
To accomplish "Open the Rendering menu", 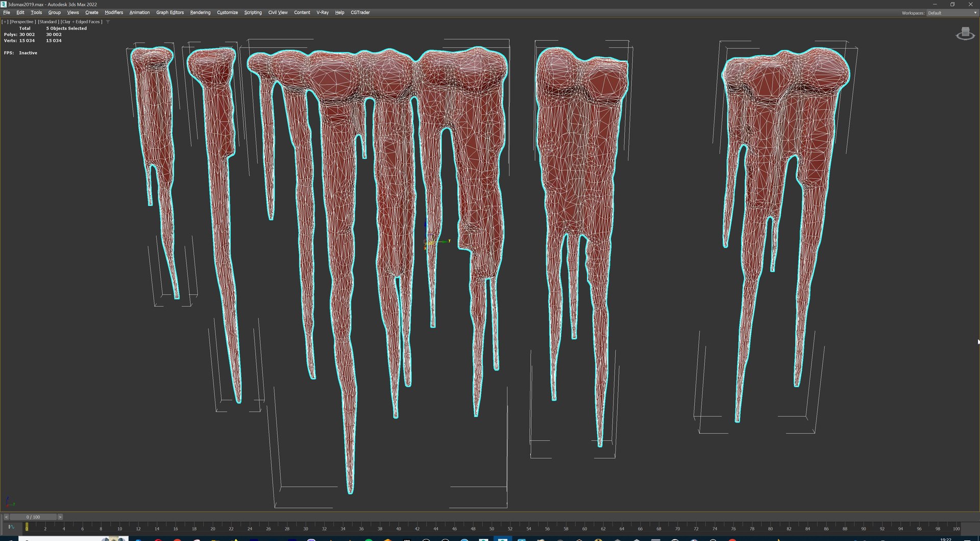I will 200,12.
